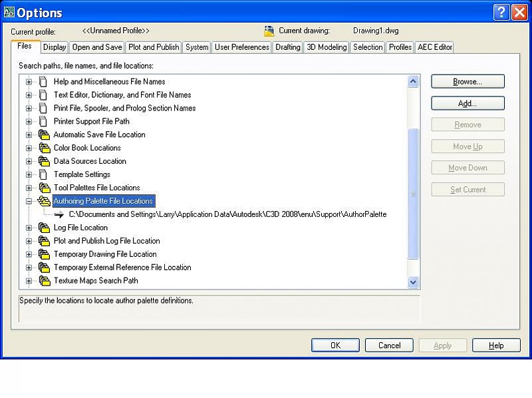Click the Printer Support File Path icon
Viewport: 532px width, 398px height.
tap(43, 121)
